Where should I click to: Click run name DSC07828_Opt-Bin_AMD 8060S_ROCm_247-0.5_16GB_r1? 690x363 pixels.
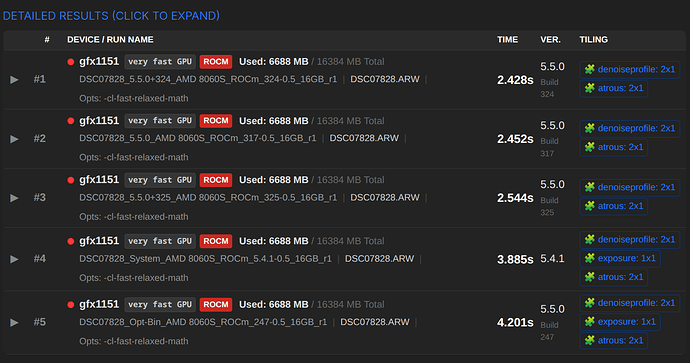[203, 322]
